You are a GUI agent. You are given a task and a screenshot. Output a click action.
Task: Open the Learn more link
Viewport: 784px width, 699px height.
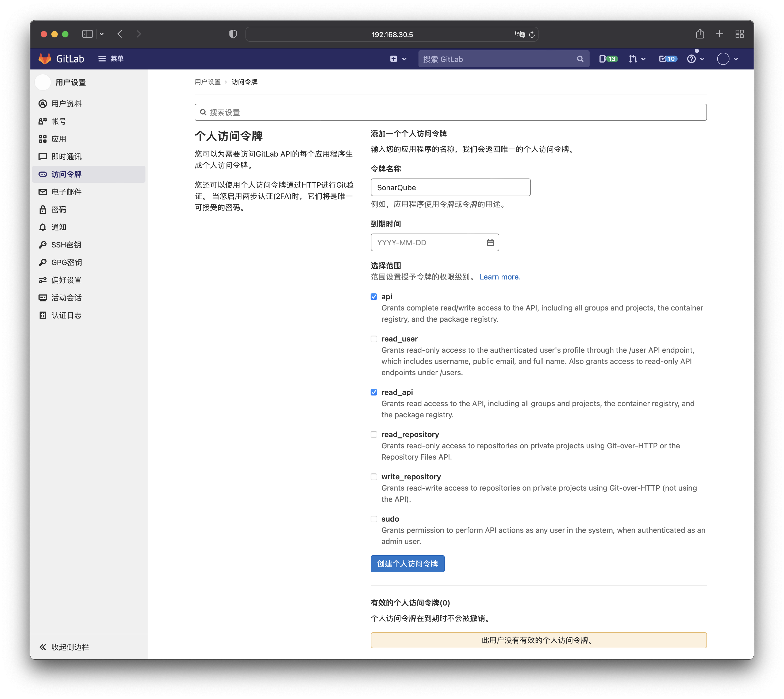tap(499, 277)
